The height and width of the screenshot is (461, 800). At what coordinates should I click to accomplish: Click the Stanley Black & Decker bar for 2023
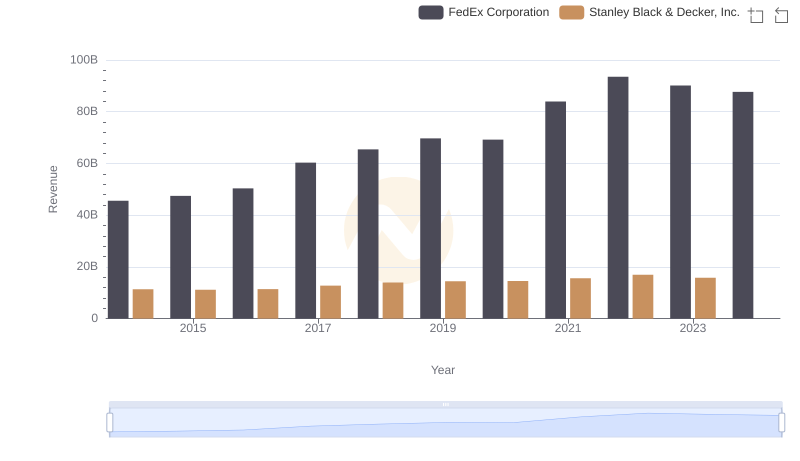tap(706, 298)
